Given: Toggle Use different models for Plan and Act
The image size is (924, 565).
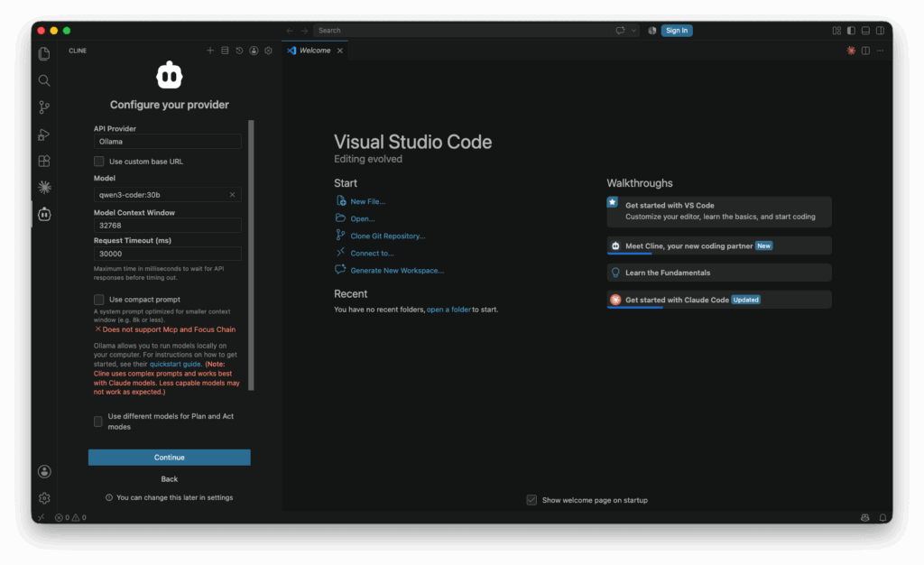Looking at the screenshot, I should coord(98,421).
